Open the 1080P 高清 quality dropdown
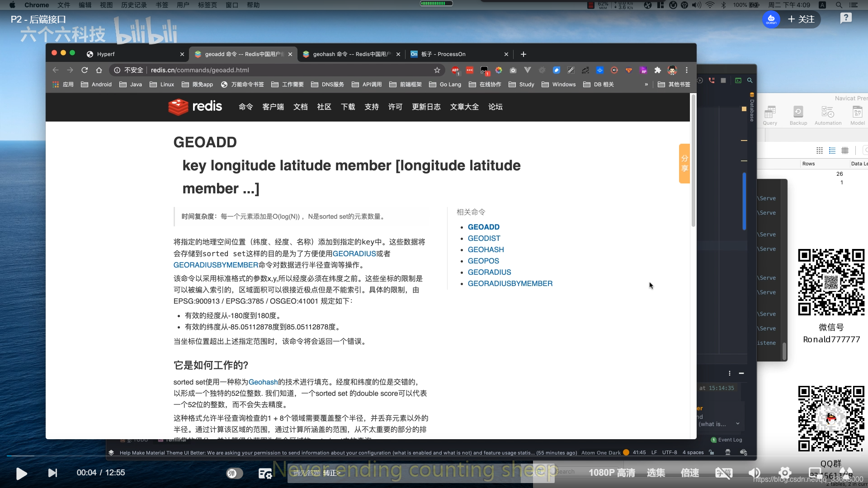The width and height of the screenshot is (868, 488). point(612,473)
